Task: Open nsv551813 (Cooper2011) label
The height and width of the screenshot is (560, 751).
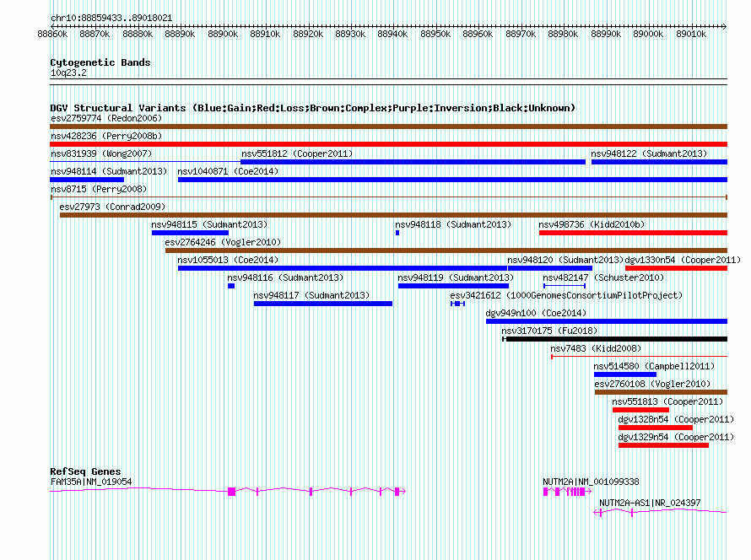Action: [667, 401]
